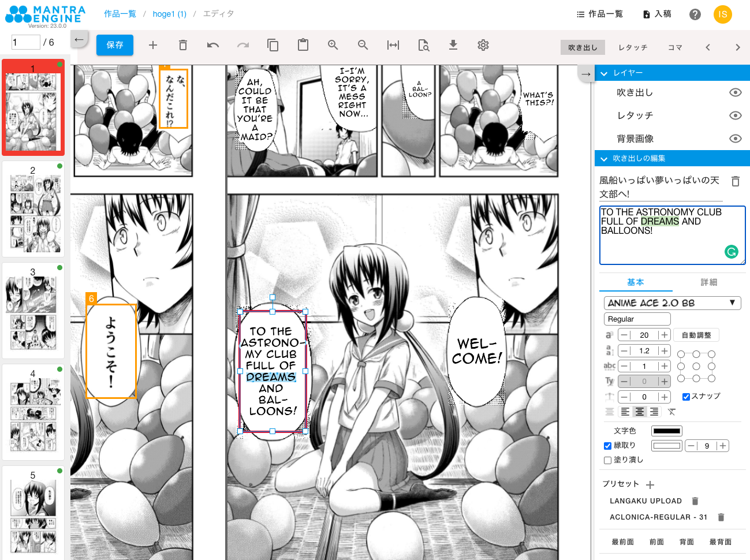Collapse the 吹き出しの編集 section
Screen dimensions: 750x560
[x=605, y=159]
